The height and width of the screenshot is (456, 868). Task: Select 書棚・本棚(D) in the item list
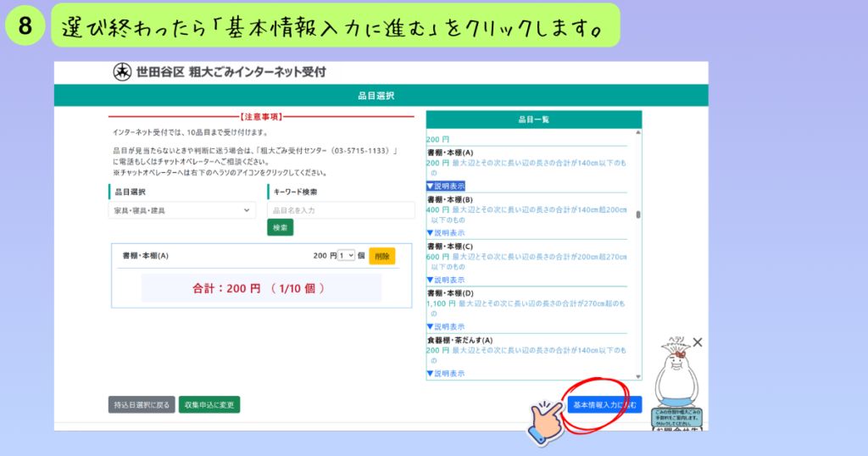[450, 293]
